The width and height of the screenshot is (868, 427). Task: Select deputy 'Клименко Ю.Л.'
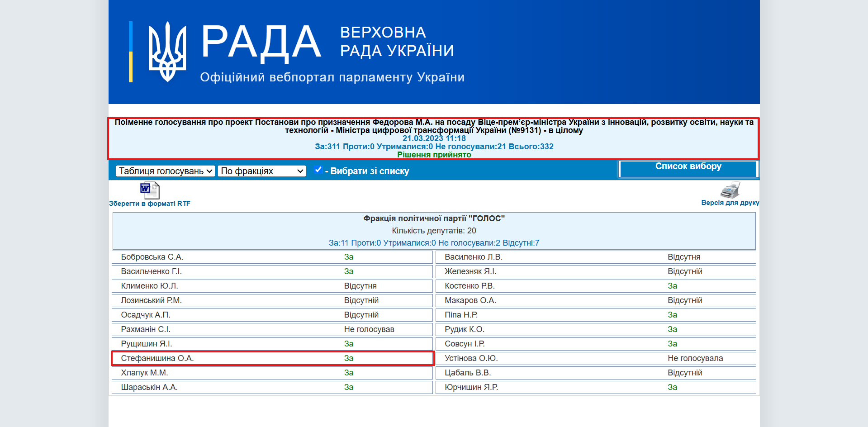149,286
